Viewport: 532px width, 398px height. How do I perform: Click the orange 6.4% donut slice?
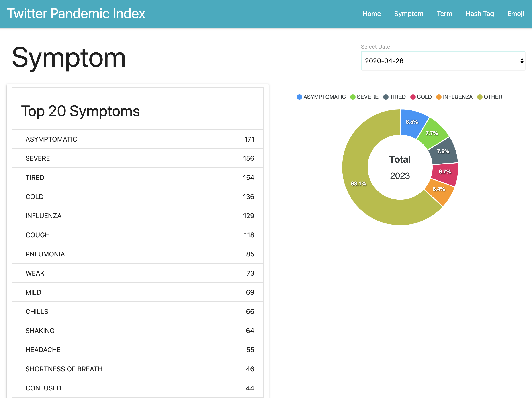[x=439, y=190]
